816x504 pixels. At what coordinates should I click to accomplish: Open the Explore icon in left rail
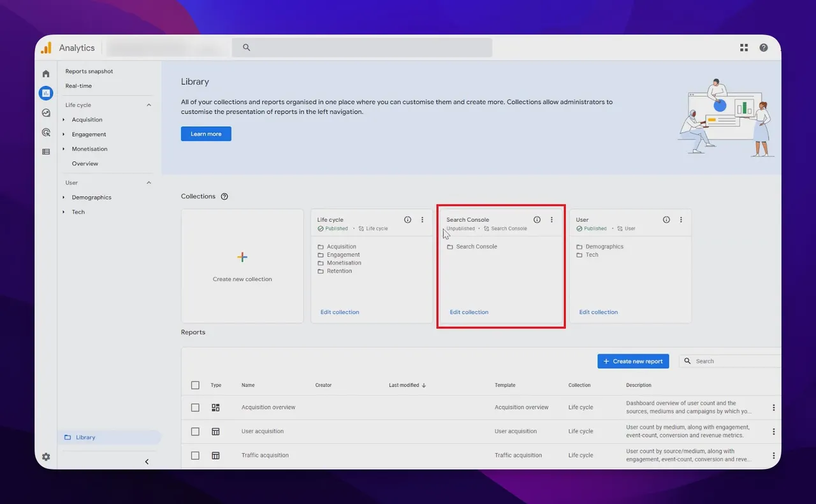pos(46,113)
